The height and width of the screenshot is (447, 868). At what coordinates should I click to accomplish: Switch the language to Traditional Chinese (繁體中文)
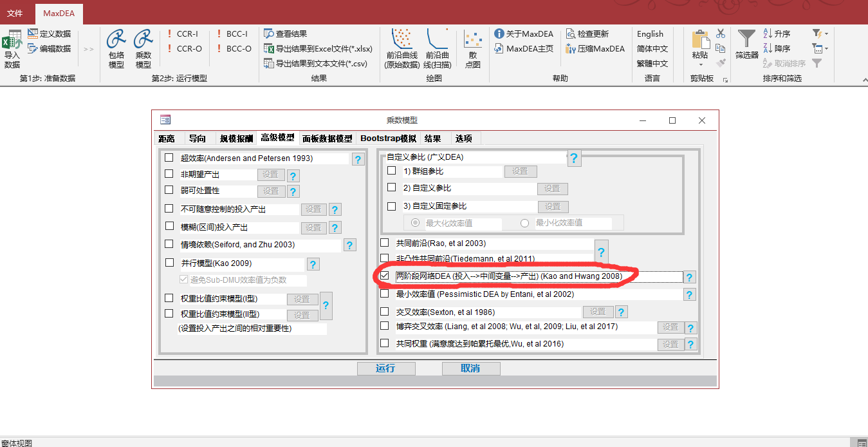[652, 63]
